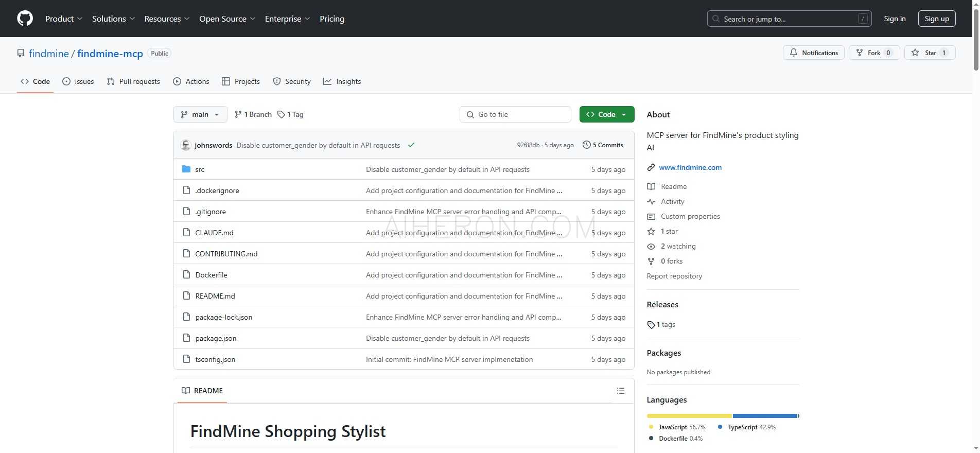
Task: Select the README tab
Action: (202, 391)
